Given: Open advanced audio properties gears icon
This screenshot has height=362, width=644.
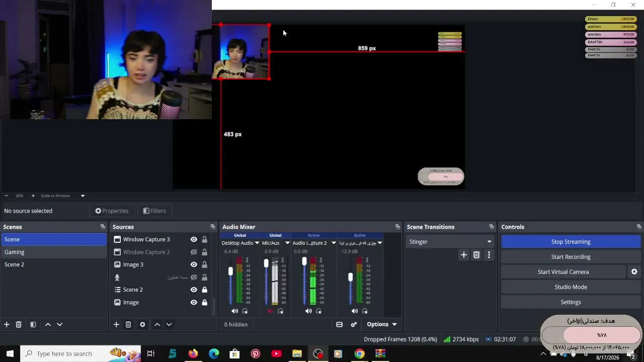Looking at the screenshot, I should coord(354,325).
